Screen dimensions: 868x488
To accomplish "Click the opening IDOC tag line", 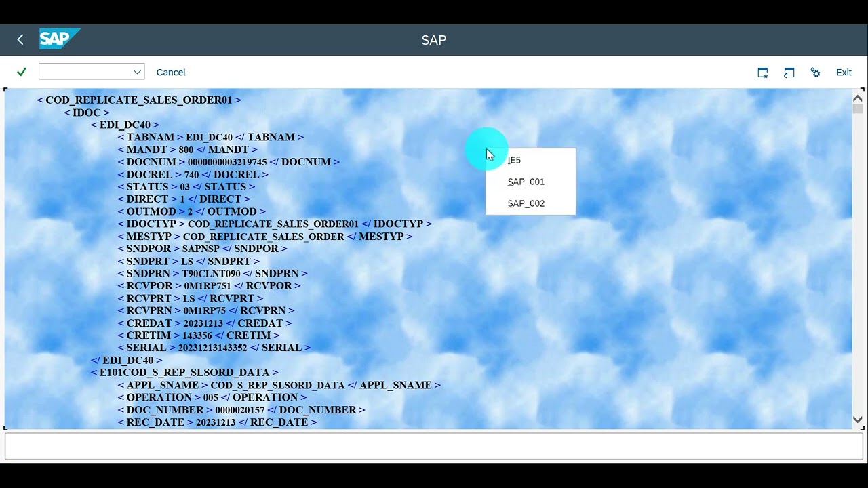I will [x=87, y=113].
